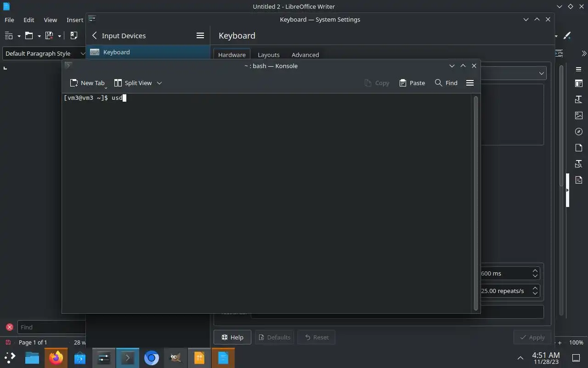This screenshot has height=368, width=588.
Task: Click Find magnifier in Konsole toolbar
Action: click(446, 83)
